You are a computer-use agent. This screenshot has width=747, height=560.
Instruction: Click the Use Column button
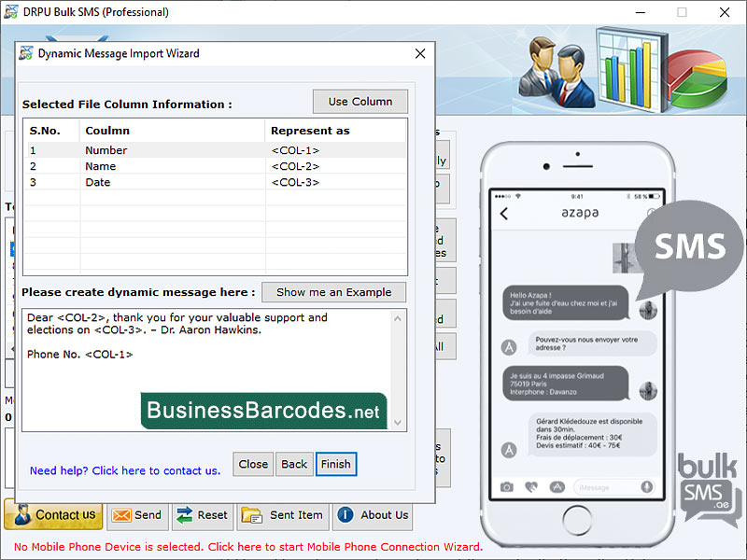point(360,102)
